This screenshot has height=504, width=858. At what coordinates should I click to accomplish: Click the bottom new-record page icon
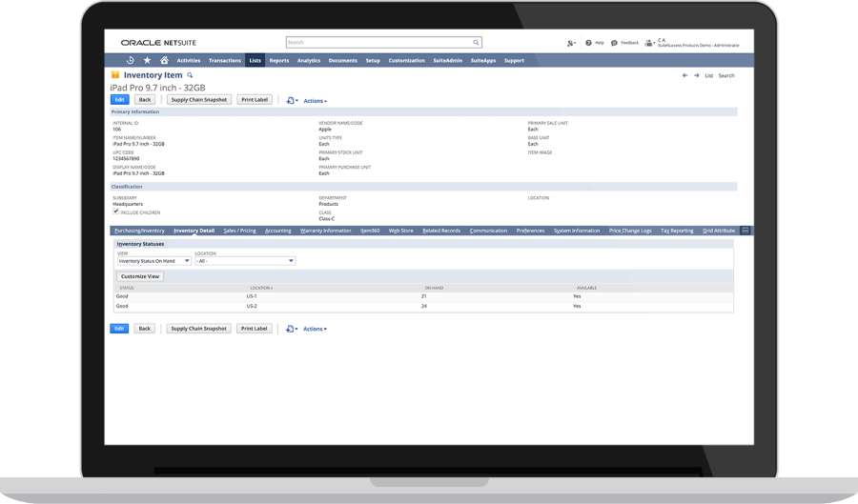(292, 329)
